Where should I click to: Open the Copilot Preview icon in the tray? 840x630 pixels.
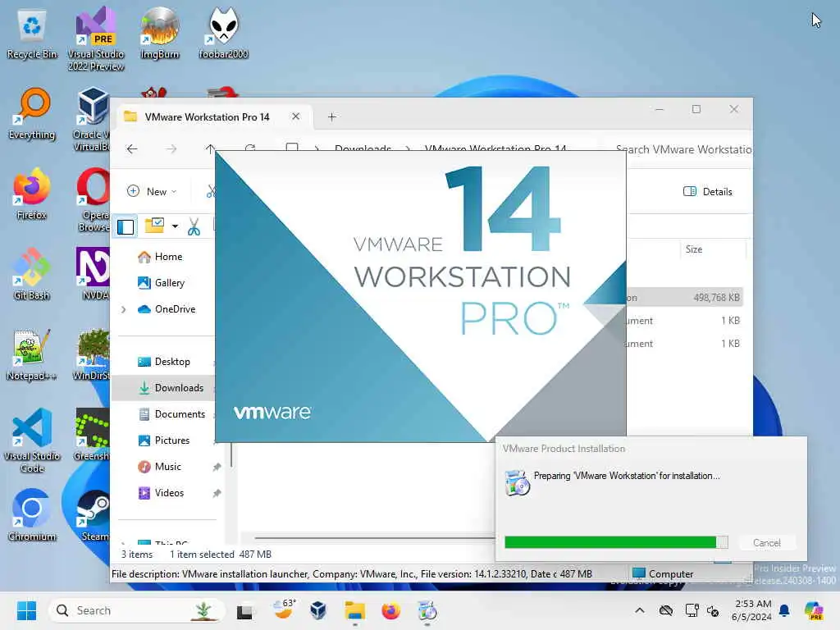pyautogui.click(x=814, y=610)
